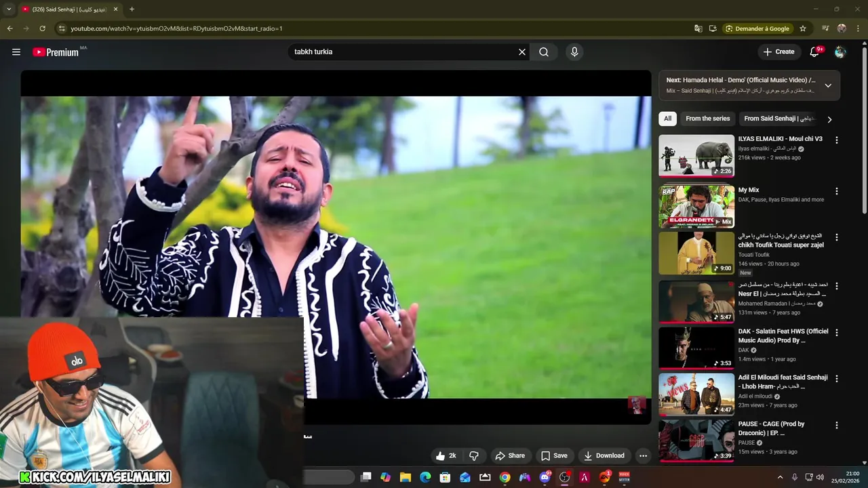
Task: Click the Touati Toufik channel name
Action: point(754,255)
